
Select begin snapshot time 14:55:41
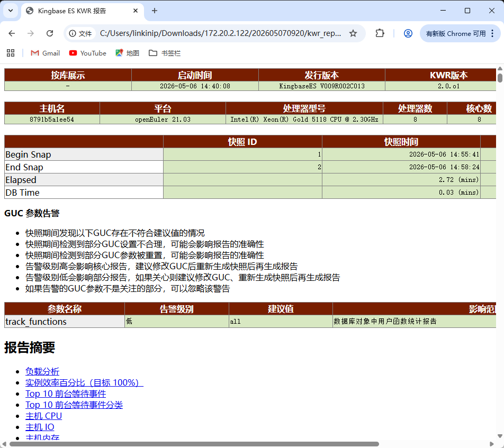(401, 154)
